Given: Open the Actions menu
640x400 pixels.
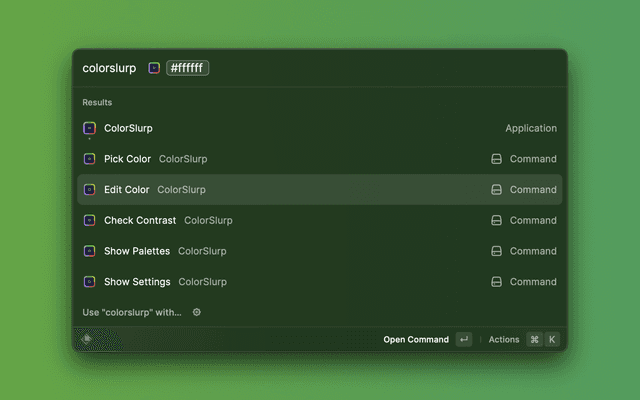Looking at the screenshot, I should click(504, 340).
